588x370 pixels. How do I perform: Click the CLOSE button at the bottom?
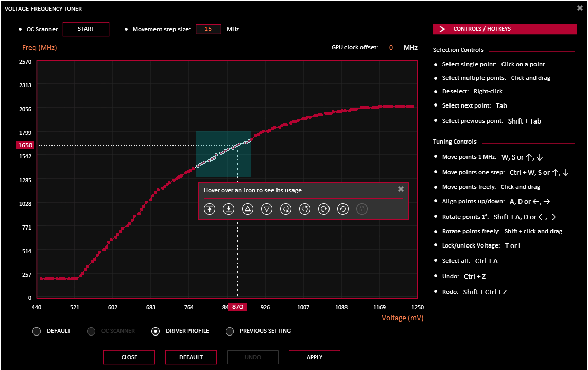(129, 357)
